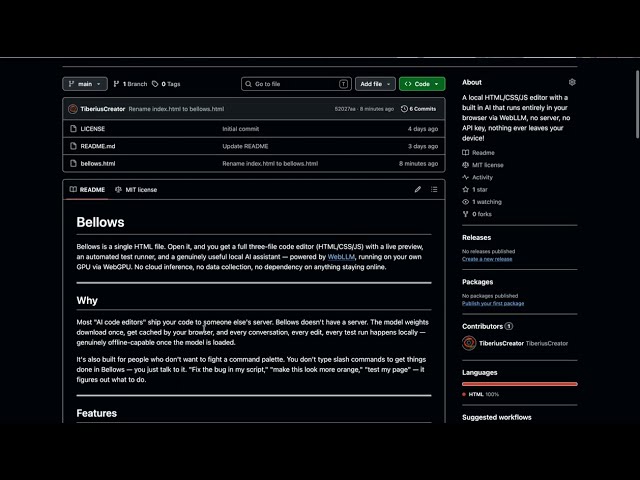Click the Suggested workflows heading

pyautogui.click(x=497, y=417)
